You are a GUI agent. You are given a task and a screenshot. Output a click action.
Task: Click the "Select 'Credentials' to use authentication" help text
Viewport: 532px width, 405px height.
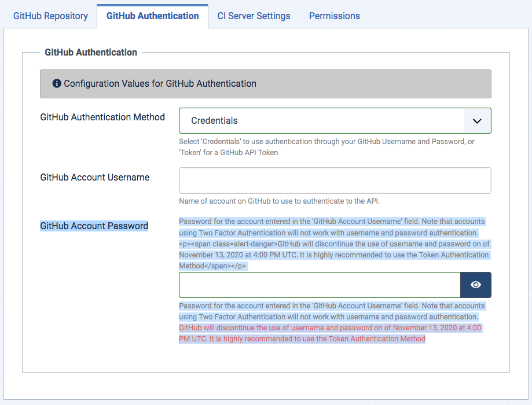click(326, 147)
